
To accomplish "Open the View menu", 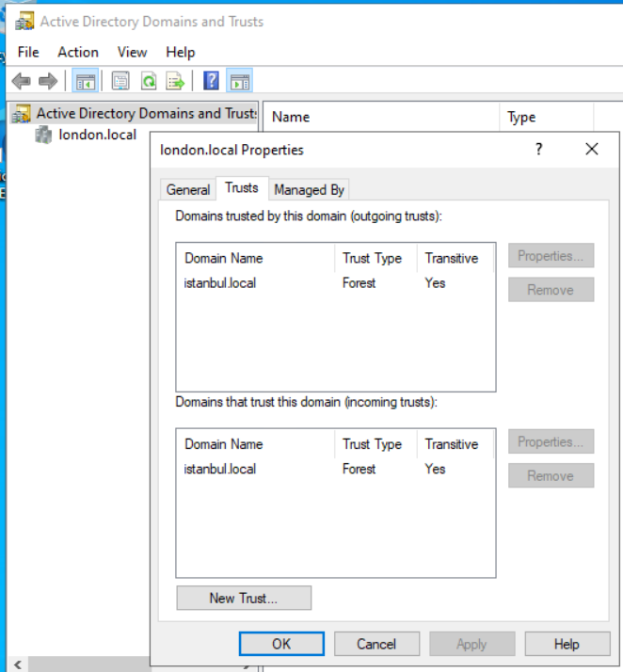I will [133, 52].
